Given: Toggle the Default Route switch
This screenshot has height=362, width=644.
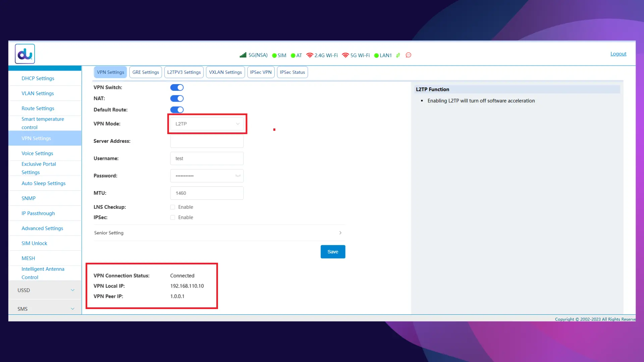Looking at the screenshot, I should click(x=177, y=110).
